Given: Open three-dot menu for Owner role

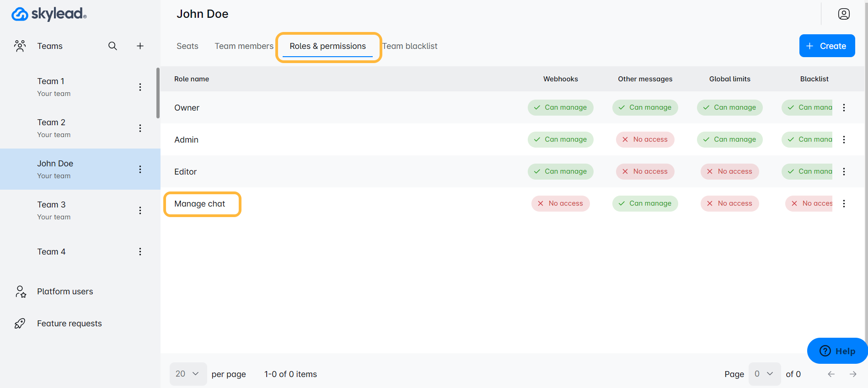Looking at the screenshot, I should 844,108.
